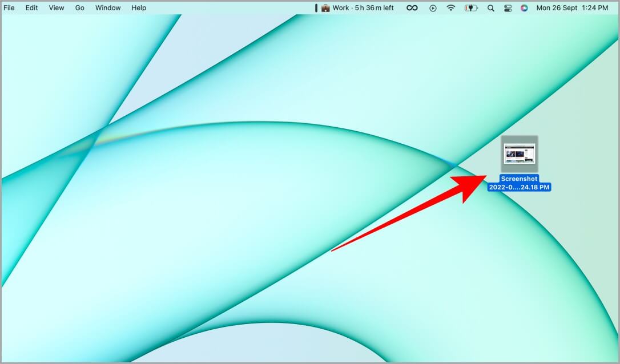Open Spotlight search magnifier icon
This screenshot has height=364, width=620.
[x=491, y=8]
